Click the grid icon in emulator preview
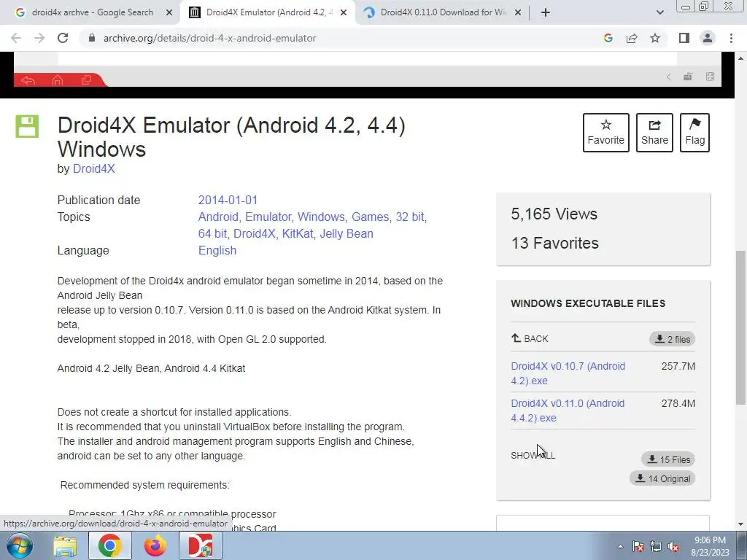The width and height of the screenshot is (747, 560). 710,77
